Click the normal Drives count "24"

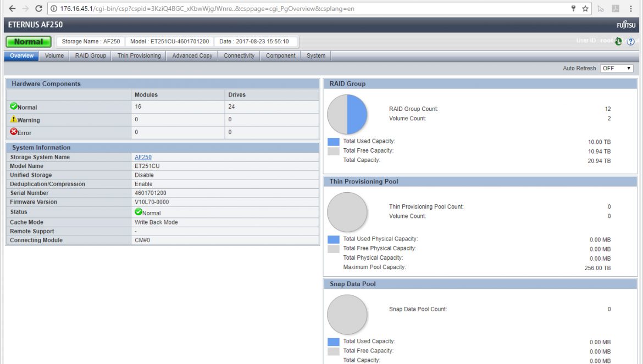[x=231, y=107]
